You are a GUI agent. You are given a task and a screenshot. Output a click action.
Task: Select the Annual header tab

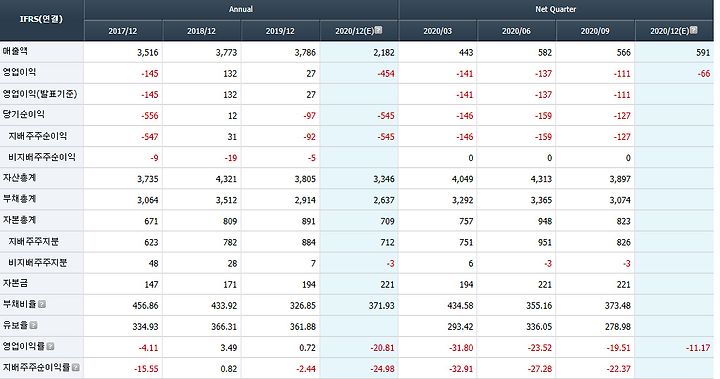click(241, 9)
